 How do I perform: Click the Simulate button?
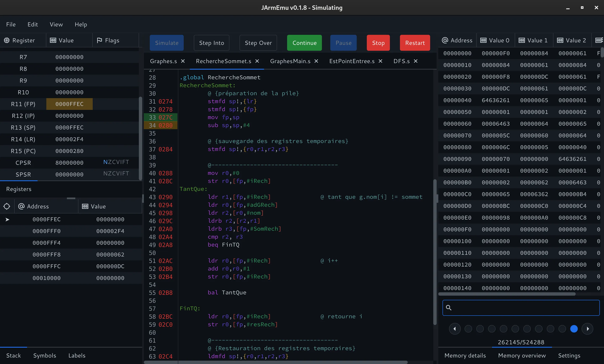coord(167,43)
